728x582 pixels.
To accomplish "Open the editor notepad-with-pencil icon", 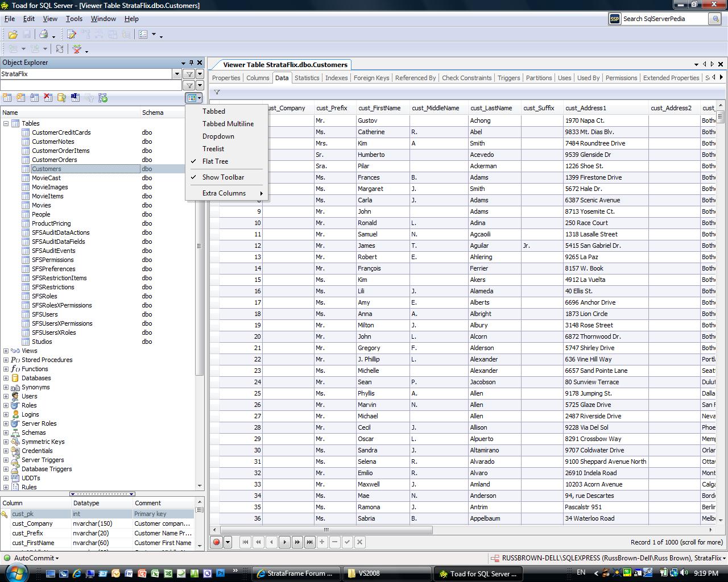I will pos(72,35).
